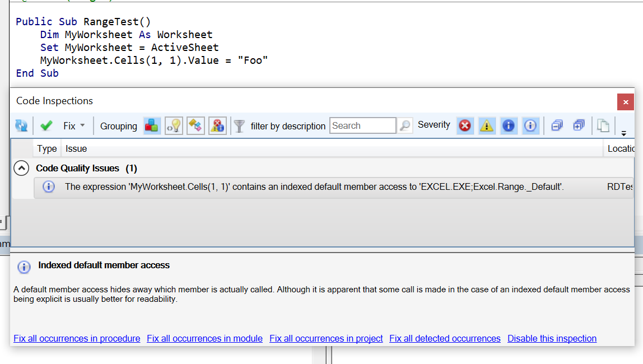Toggle the error severity filter
This screenshot has width=643, height=364.
click(465, 125)
